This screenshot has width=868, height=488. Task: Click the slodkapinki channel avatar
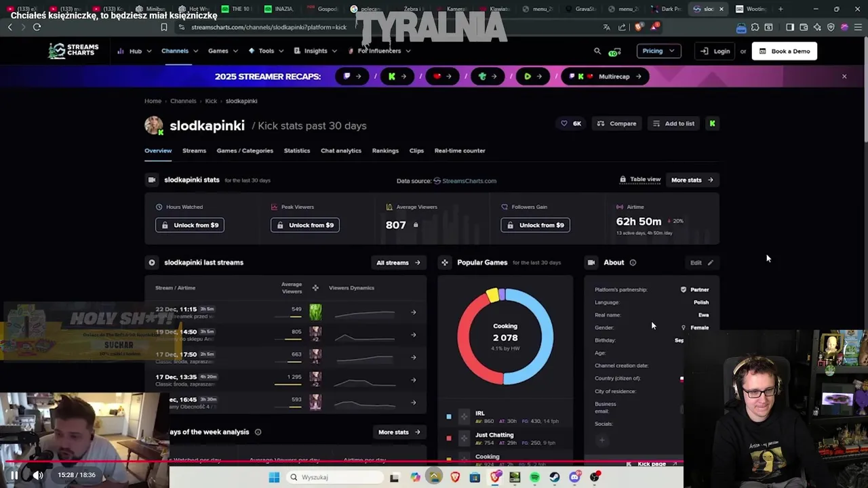[154, 125]
